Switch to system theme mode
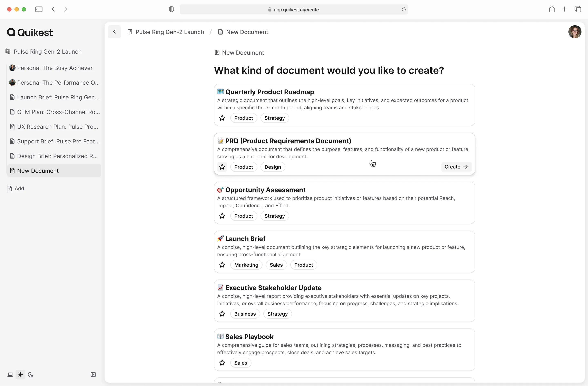The width and height of the screenshot is (588, 386). [10, 375]
